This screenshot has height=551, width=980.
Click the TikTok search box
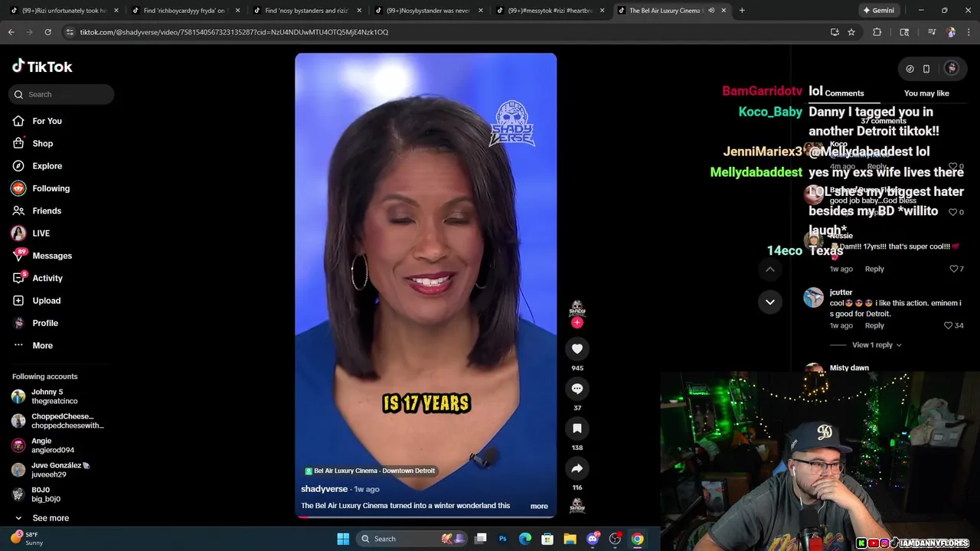tap(61, 94)
